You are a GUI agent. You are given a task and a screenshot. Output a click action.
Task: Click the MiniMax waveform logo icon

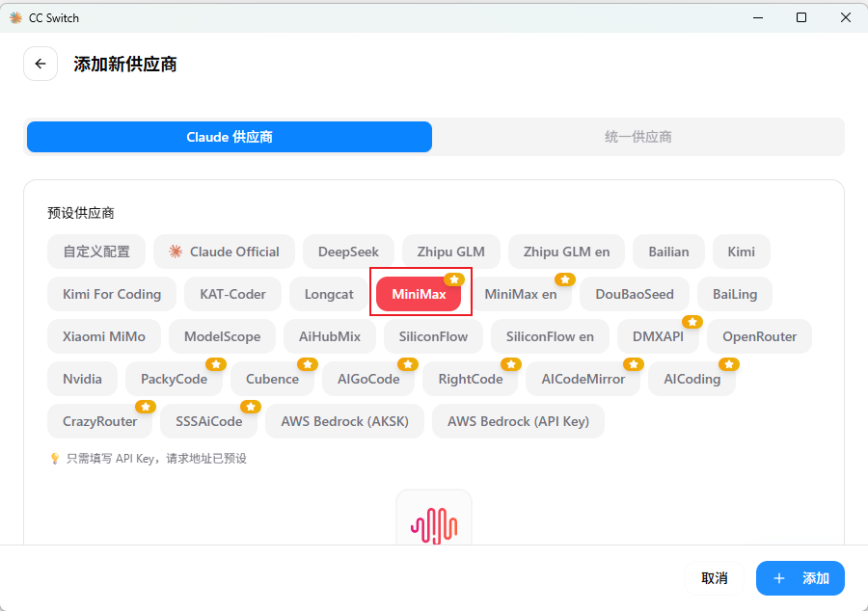click(x=434, y=524)
